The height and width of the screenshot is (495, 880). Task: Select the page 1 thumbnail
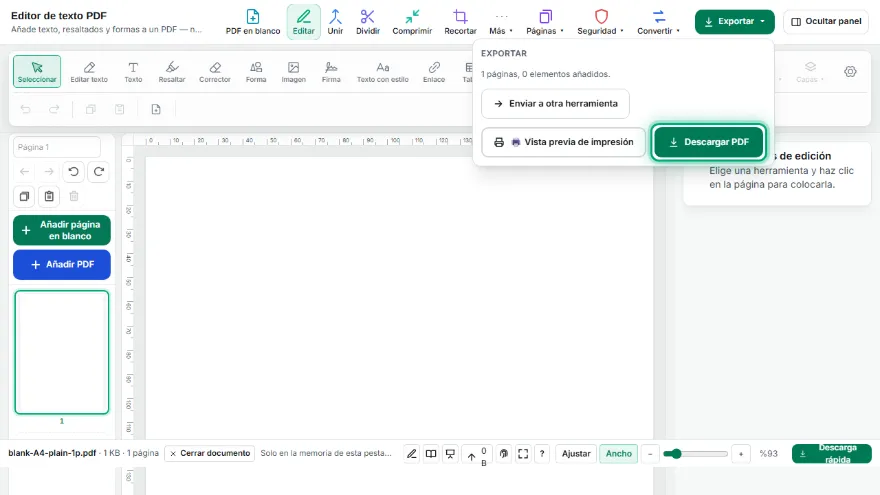point(62,352)
